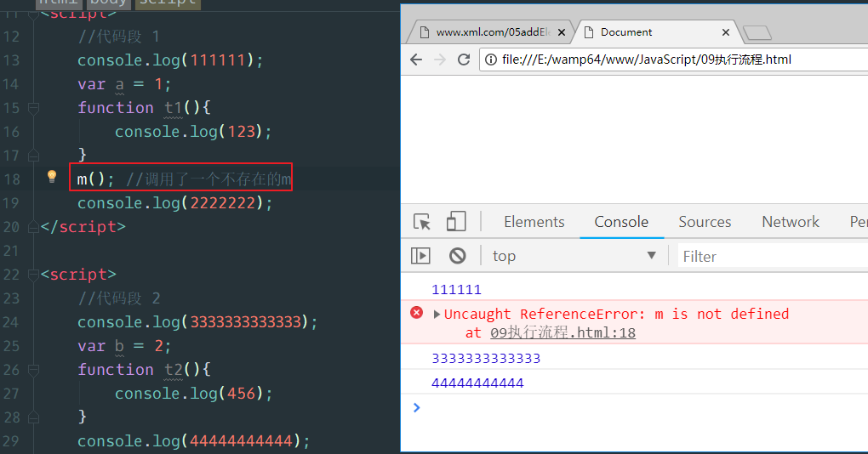Click the 111111 console output

coord(456,290)
